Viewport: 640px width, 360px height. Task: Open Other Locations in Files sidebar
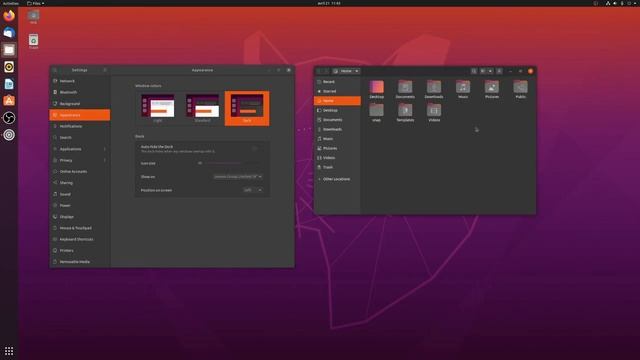(x=337, y=179)
